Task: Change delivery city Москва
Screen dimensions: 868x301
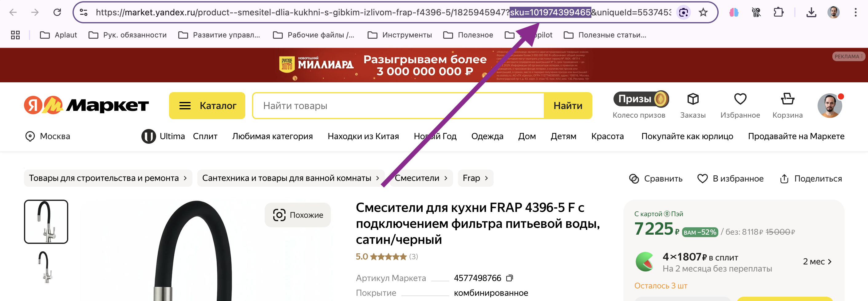Action: coord(48,136)
